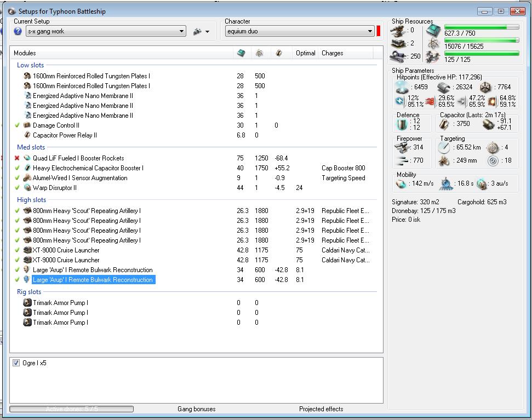Click the warp speed icon 3 au/s
Screen dimensions: 532x420
[482, 184]
